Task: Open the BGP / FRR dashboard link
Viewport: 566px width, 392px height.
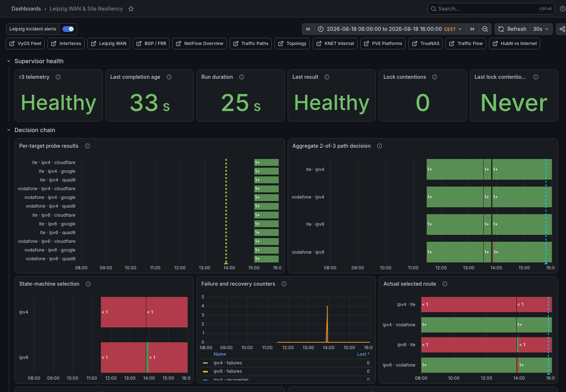Action: (x=151, y=44)
